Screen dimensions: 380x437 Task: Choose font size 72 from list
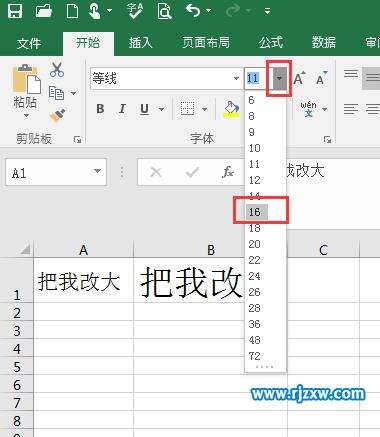click(x=255, y=356)
